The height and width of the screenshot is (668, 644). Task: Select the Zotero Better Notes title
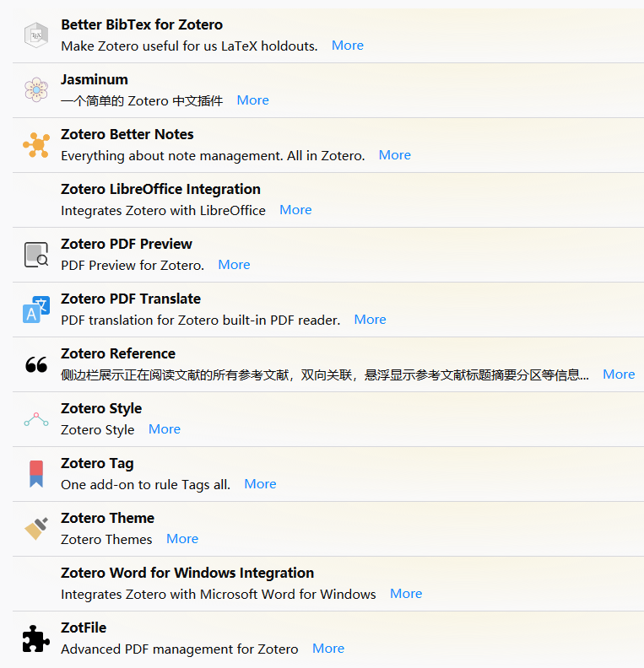point(127,135)
